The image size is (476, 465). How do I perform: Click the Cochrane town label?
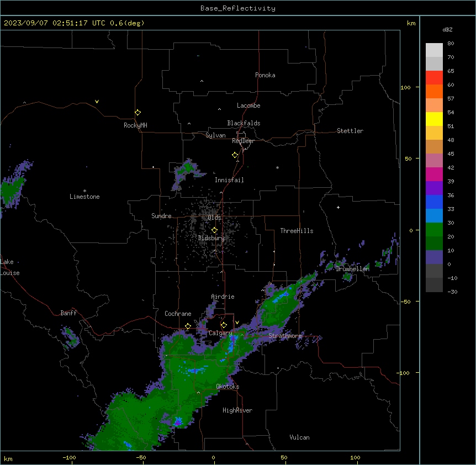click(x=178, y=314)
